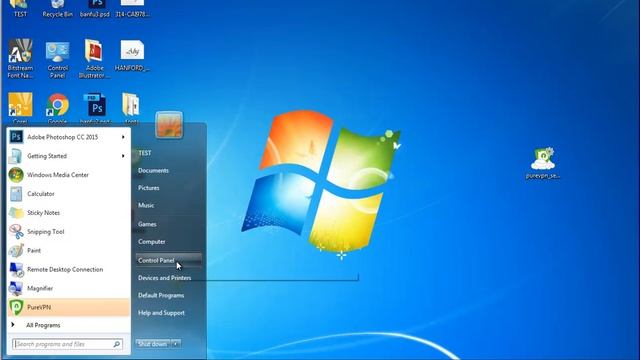Open Sticky Notes icon
The image size is (640, 360).
tap(16, 213)
